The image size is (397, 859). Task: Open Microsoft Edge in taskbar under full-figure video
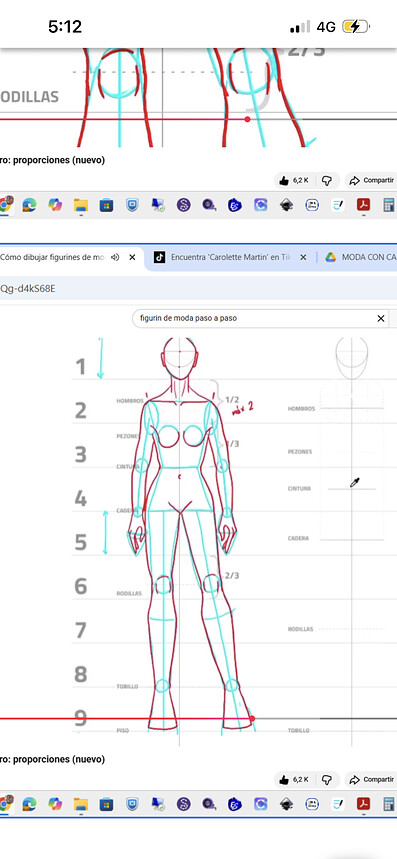coord(29,804)
